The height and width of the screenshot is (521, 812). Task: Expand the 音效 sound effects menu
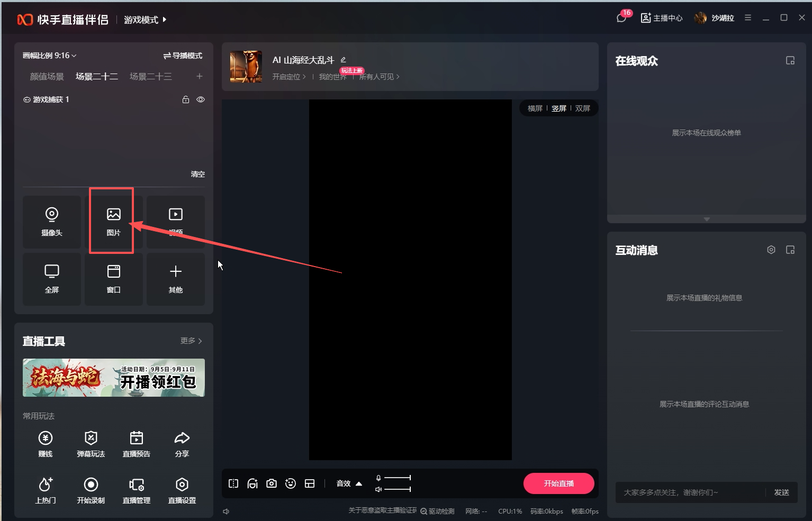coord(349,483)
